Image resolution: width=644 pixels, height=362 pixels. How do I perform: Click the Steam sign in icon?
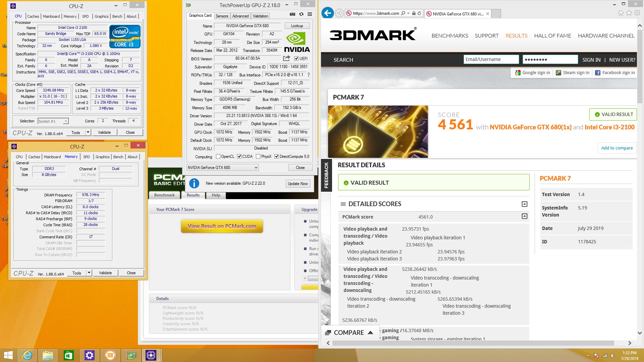point(558,73)
